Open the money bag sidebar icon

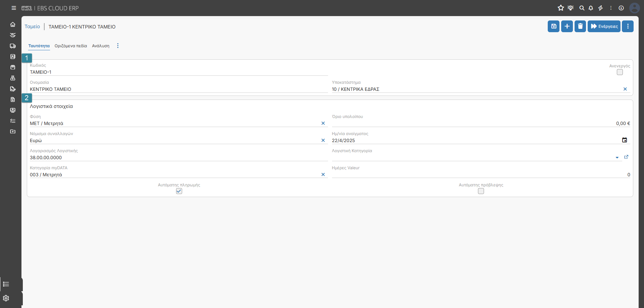[x=13, y=78]
